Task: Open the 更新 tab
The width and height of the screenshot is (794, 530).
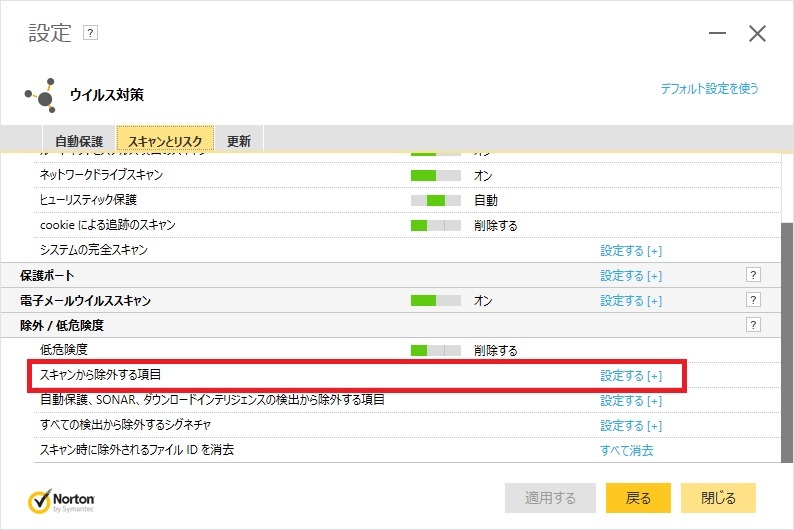Action: coord(239,141)
